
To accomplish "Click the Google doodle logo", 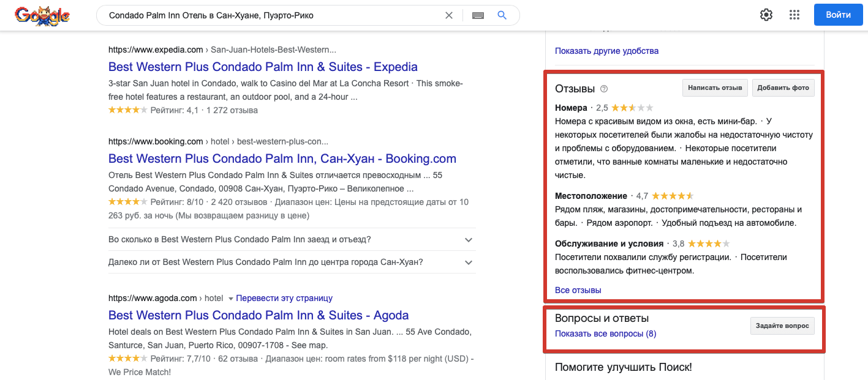I will click(x=42, y=16).
